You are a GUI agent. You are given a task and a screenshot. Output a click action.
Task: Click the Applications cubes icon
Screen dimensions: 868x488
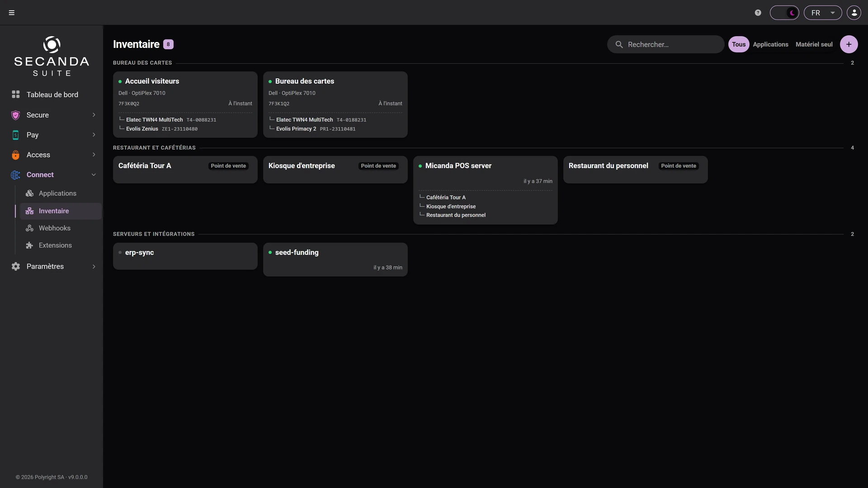pos(30,193)
